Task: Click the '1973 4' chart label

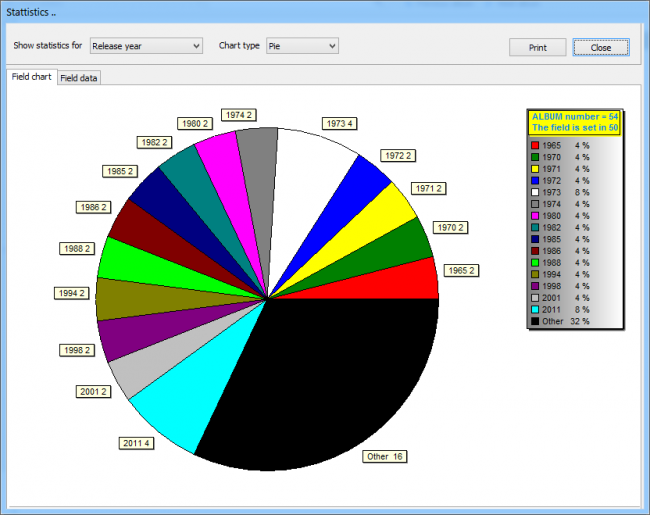Action: 340,124
